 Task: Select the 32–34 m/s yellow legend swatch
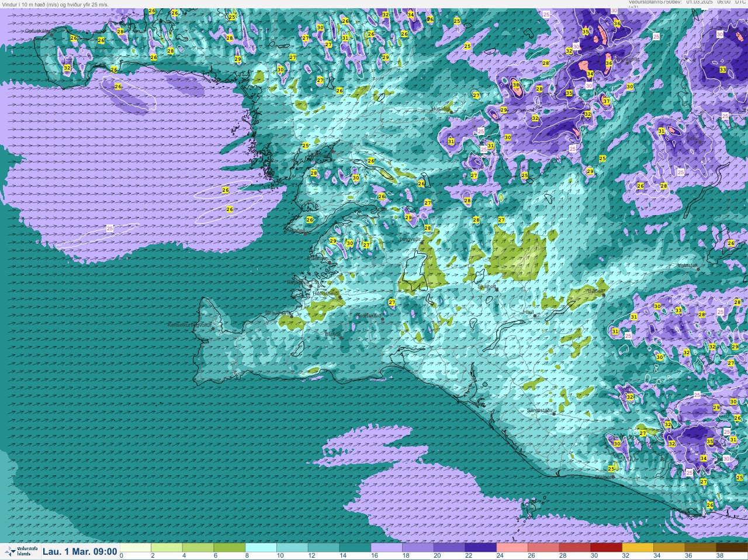(638, 548)
